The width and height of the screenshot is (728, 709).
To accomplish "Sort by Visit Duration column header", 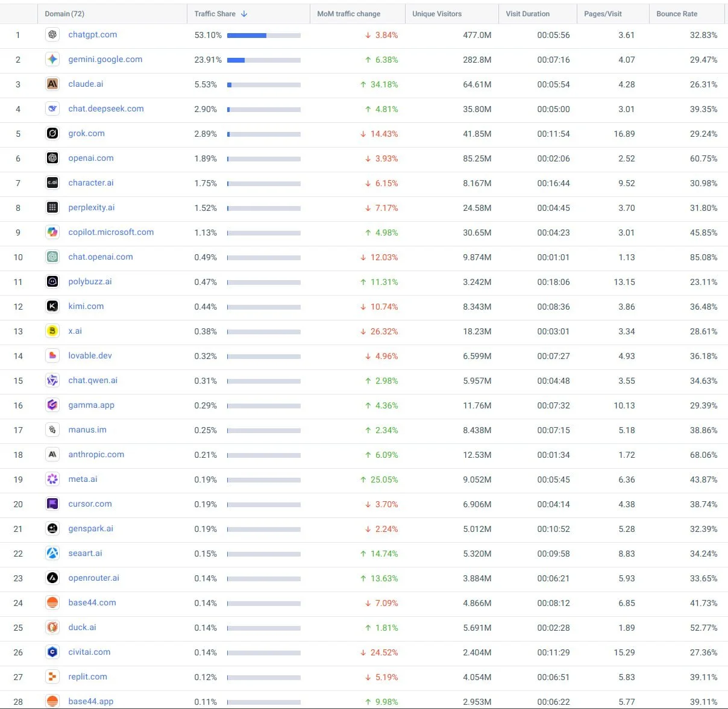I will [527, 14].
